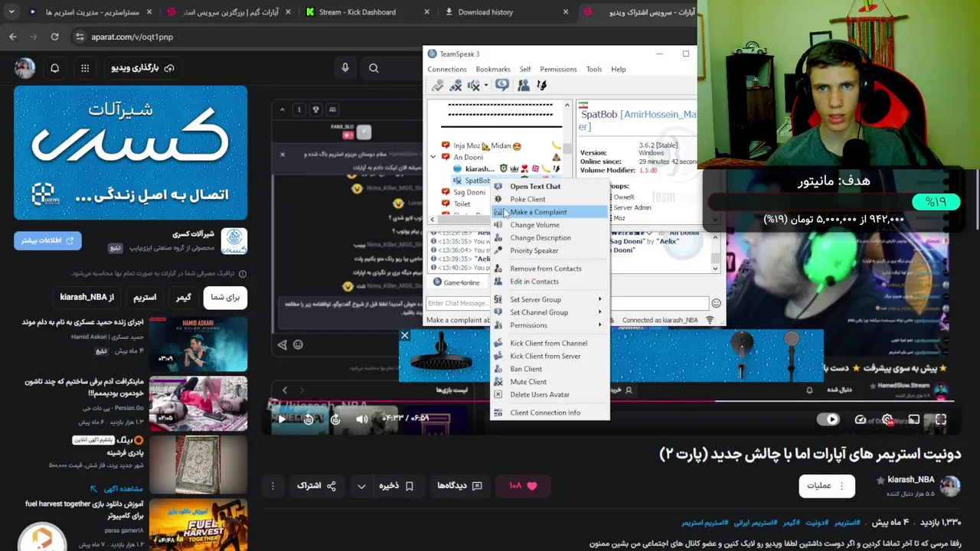Viewport: 980px width, 551px height.
Task: Expand context menu Permissions submenu
Action: tap(550, 325)
